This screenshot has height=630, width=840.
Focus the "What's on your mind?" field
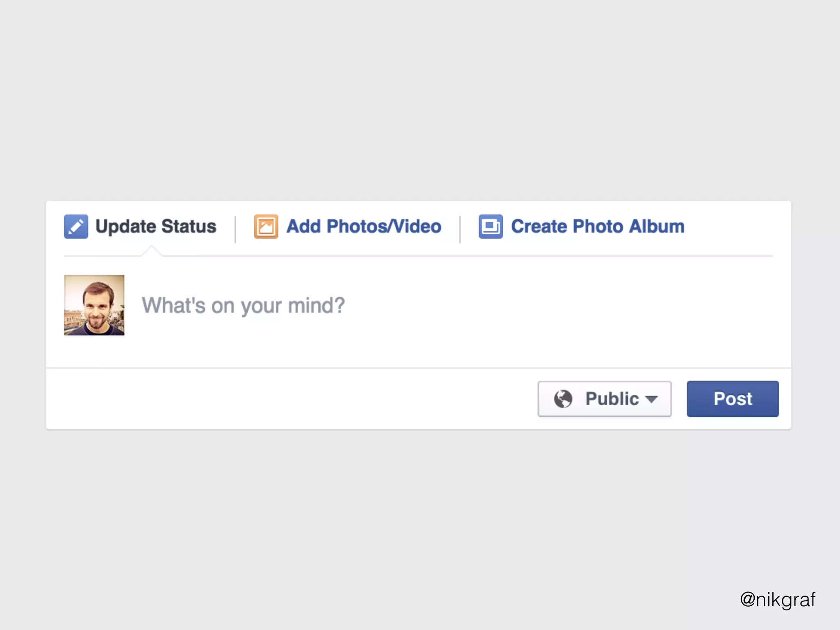pyautogui.click(x=243, y=306)
